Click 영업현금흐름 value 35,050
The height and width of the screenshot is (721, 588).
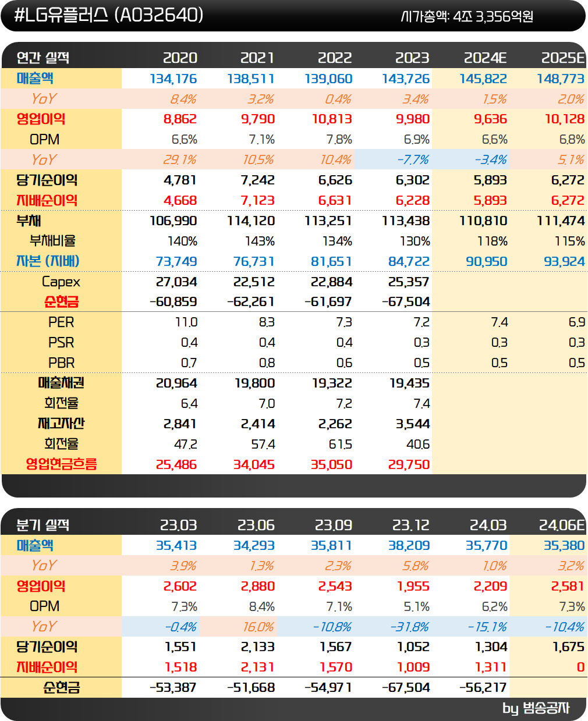(x=331, y=464)
